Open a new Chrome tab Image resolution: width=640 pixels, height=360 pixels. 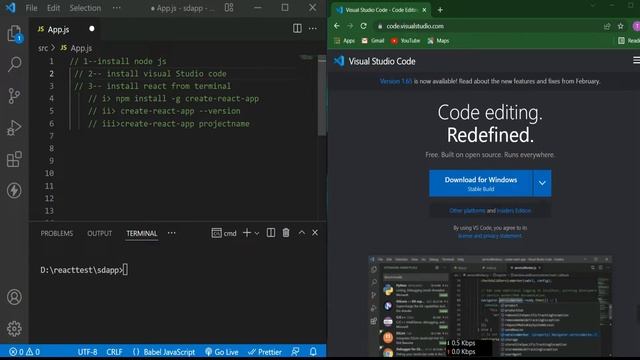coord(440,10)
